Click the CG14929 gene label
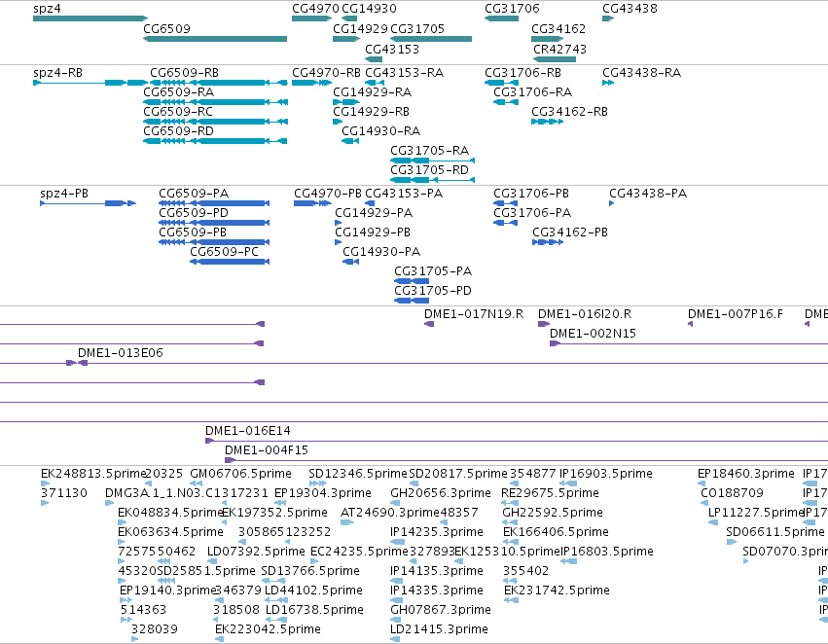This screenshot has width=828, height=644. point(360,28)
